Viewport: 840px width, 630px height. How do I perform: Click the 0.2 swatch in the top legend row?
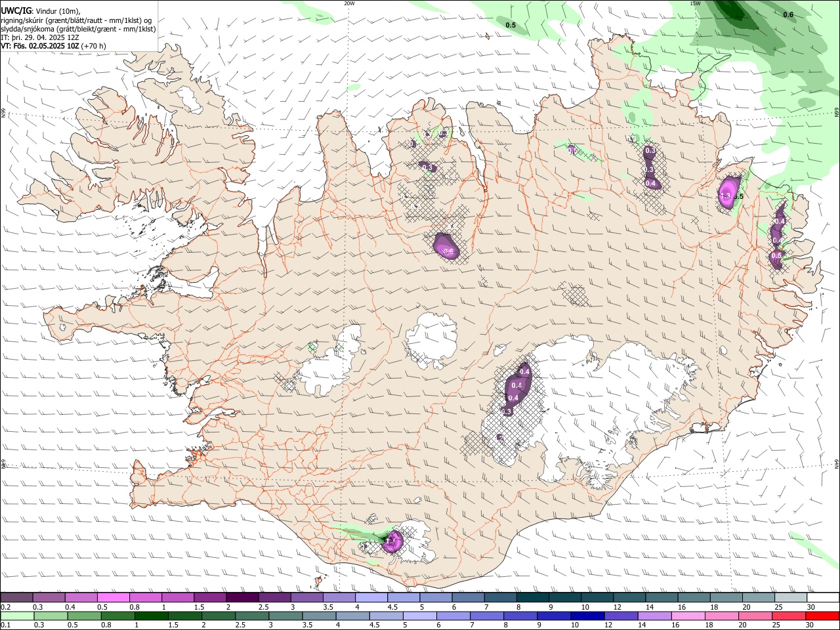click(x=16, y=598)
